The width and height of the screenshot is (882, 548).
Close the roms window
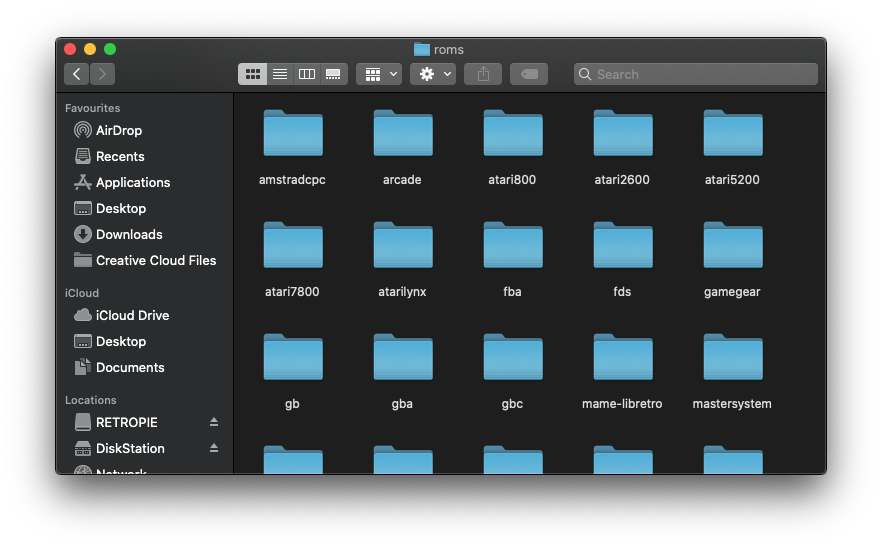(x=70, y=50)
